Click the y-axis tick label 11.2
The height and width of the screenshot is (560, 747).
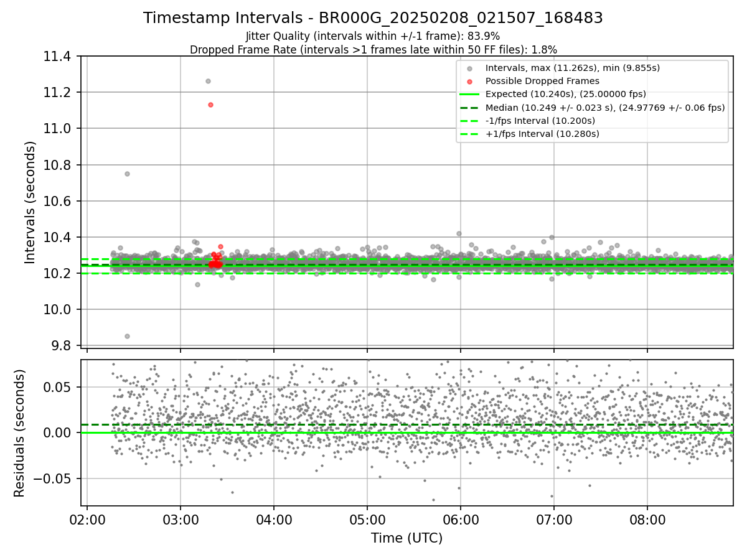point(59,93)
